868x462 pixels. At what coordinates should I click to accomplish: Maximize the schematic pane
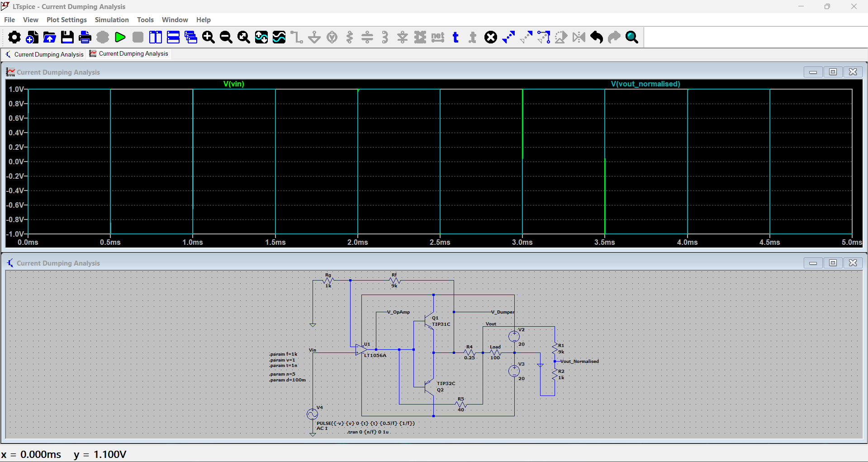833,263
